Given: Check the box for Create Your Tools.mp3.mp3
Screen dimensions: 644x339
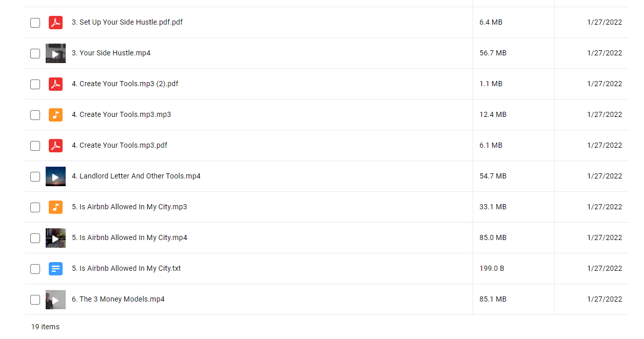Looking at the screenshot, I should tap(35, 115).
